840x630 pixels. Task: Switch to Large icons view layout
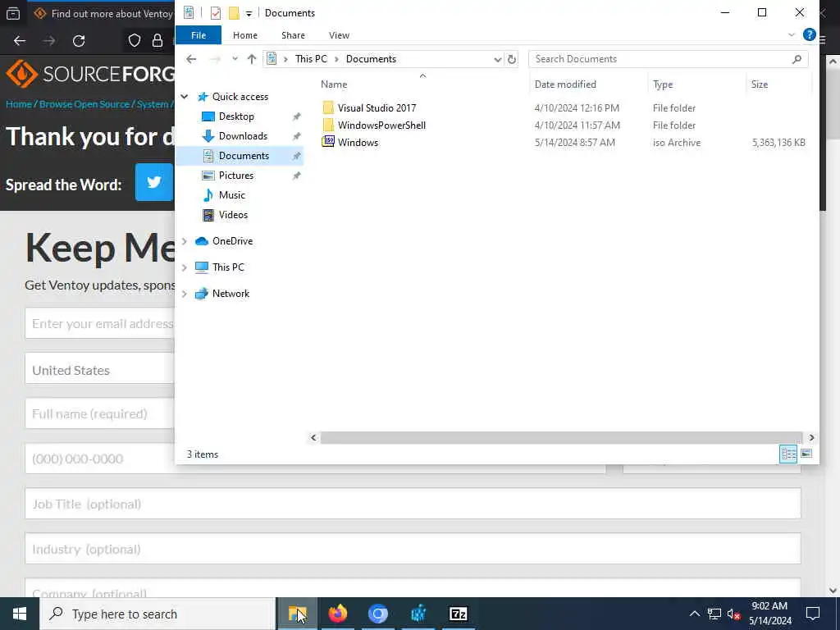point(806,454)
